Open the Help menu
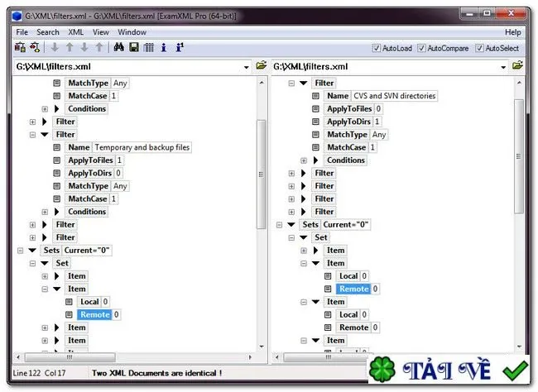This screenshot has height=392, width=538. click(513, 32)
